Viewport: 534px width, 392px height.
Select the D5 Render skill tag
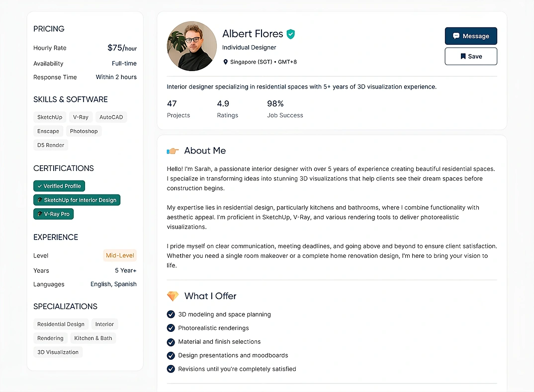click(x=51, y=145)
